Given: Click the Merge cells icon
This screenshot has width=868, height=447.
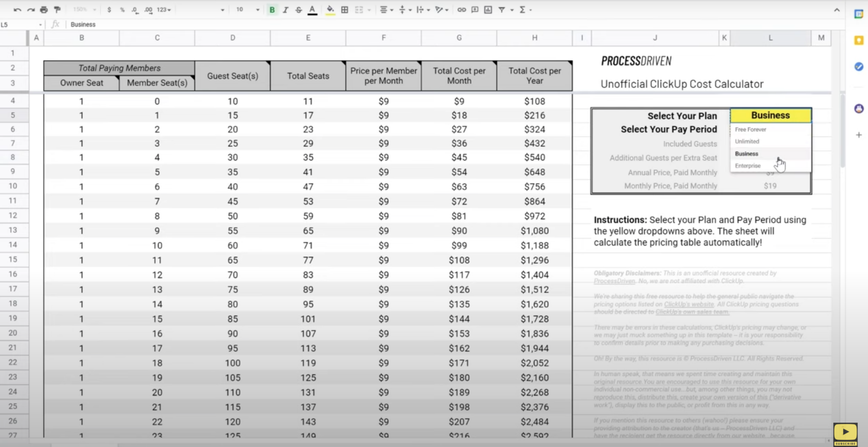Looking at the screenshot, I should (359, 10).
